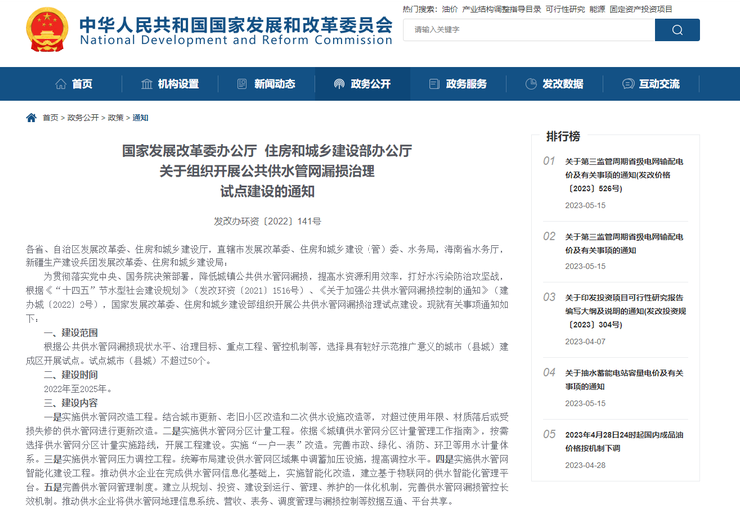
Task: Click the date 2023-04-28 in the ranking list
Action: (585, 465)
